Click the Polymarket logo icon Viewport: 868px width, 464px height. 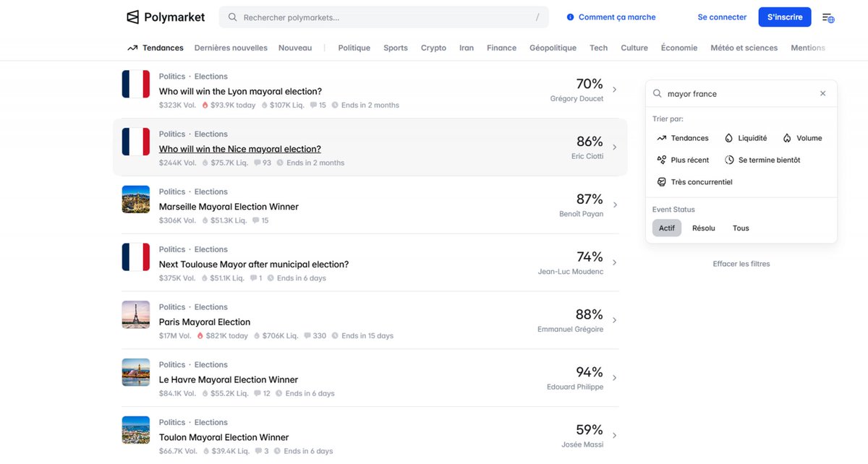(132, 17)
